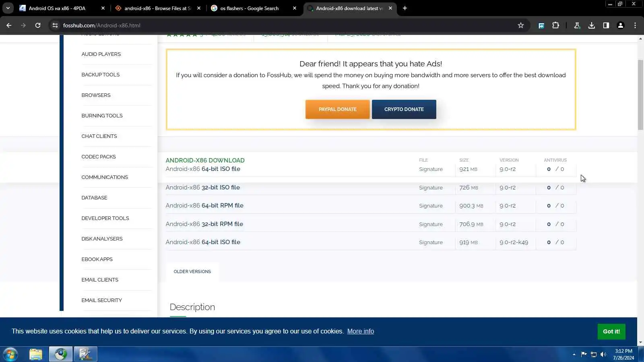Go back to the previous page

pyautogui.click(x=9, y=25)
